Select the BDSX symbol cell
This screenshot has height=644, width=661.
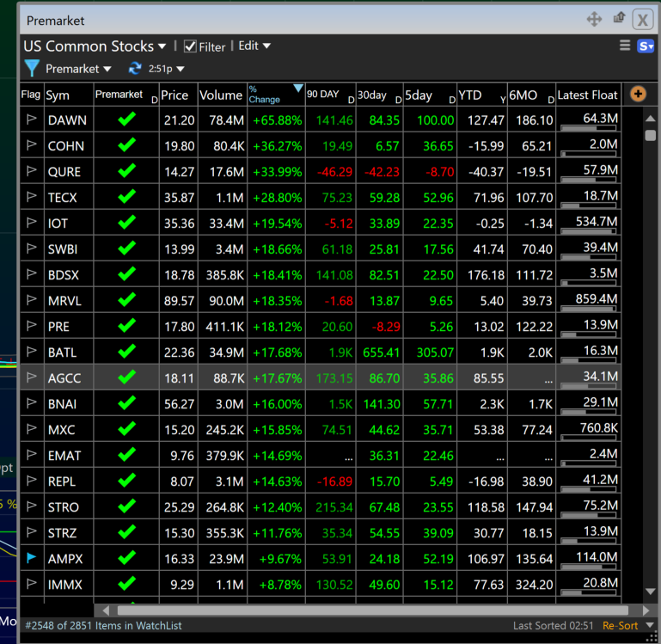coord(68,274)
